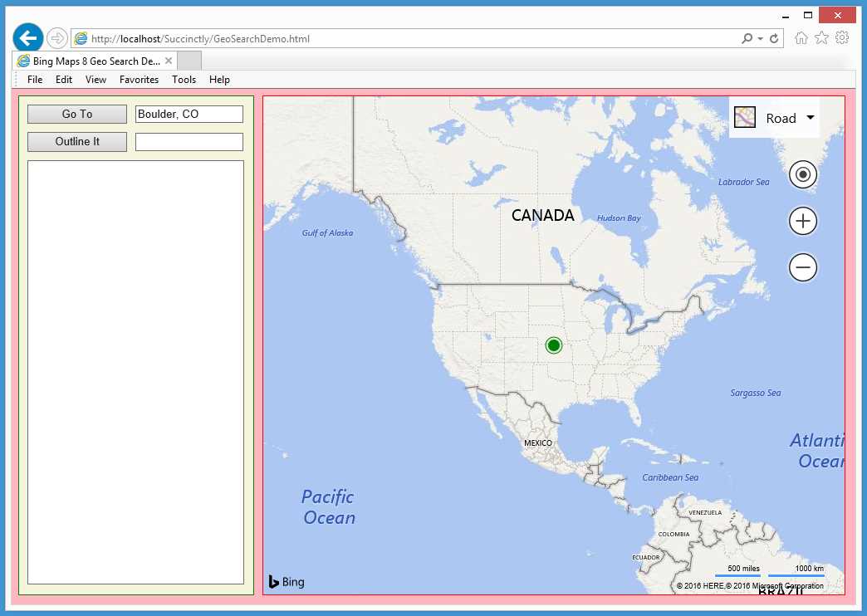Click the green pushpin on the map

click(x=554, y=345)
